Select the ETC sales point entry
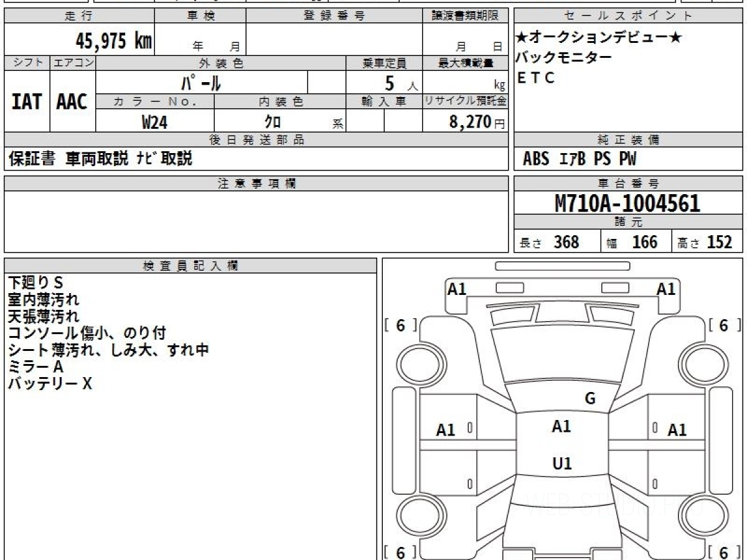747x560 pixels. pyautogui.click(x=536, y=78)
